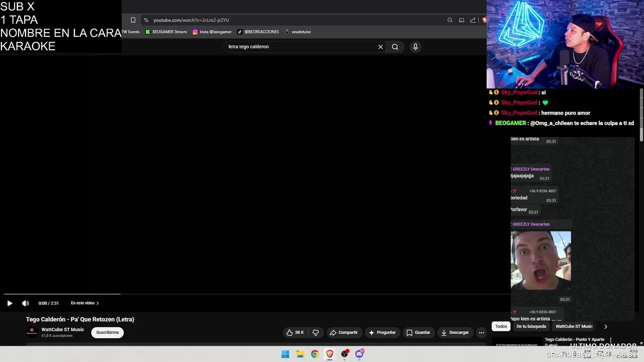Seek on the video progress bar

coord(255,294)
